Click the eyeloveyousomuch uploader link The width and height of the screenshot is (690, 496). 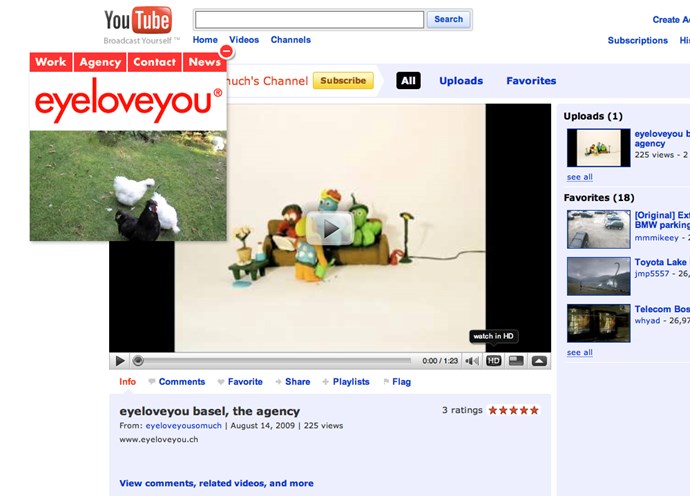tap(184, 426)
